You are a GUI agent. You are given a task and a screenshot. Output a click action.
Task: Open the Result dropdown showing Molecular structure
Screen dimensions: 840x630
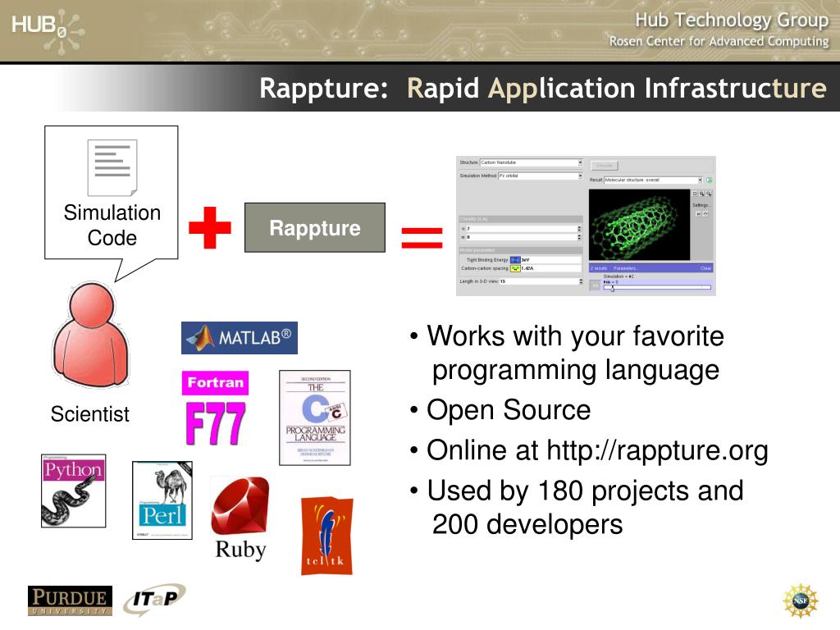(653, 180)
